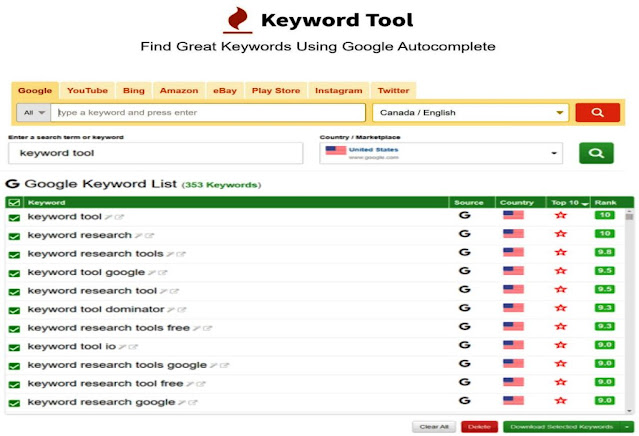Click Top 10 star for 'keyword tool dominator'

561,308
